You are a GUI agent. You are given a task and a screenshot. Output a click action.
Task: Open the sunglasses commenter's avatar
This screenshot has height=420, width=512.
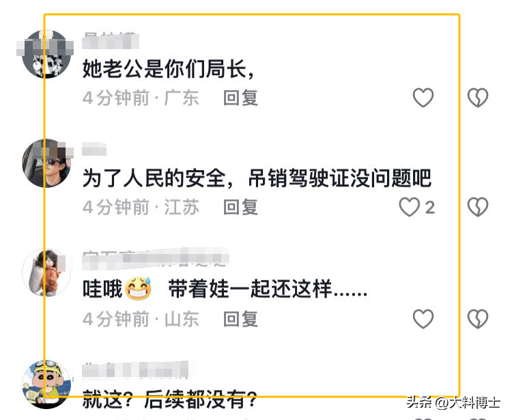click(46, 163)
